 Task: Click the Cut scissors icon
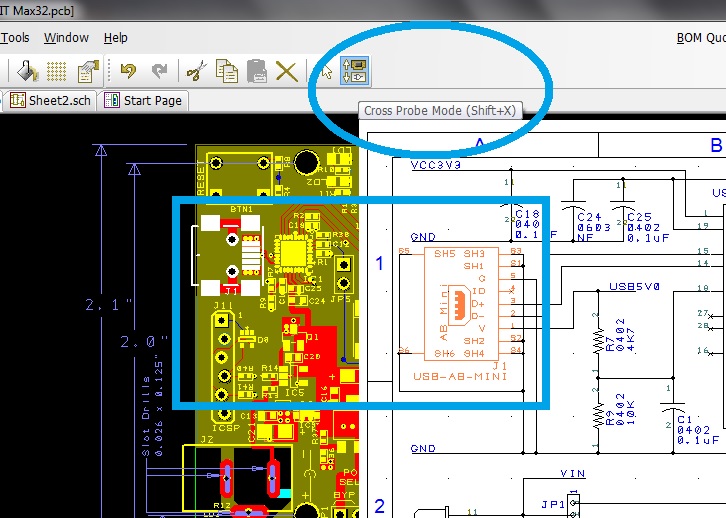(196, 71)
